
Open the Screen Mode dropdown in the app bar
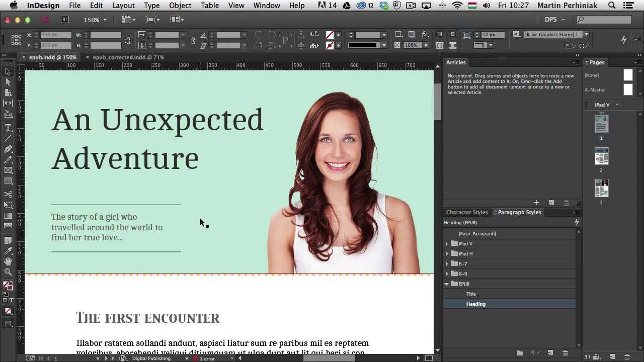pos(153,20)
